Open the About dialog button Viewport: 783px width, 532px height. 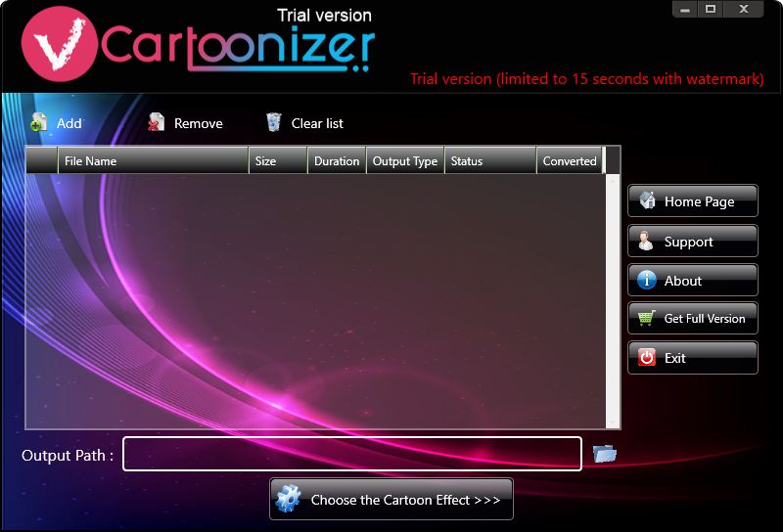pyautogui.click(x=693, y=280)
